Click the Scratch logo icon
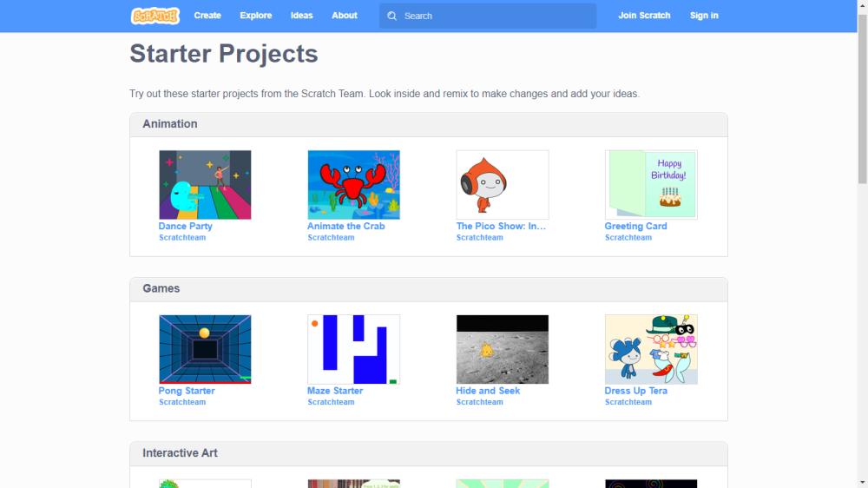The height and width of the screenshot is (488, 868). click(155, 16)
